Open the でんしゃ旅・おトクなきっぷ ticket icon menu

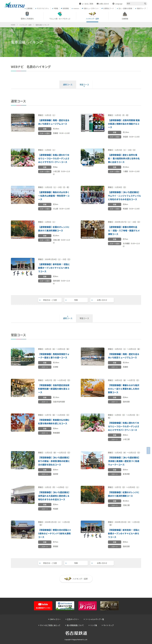point(60,16)
